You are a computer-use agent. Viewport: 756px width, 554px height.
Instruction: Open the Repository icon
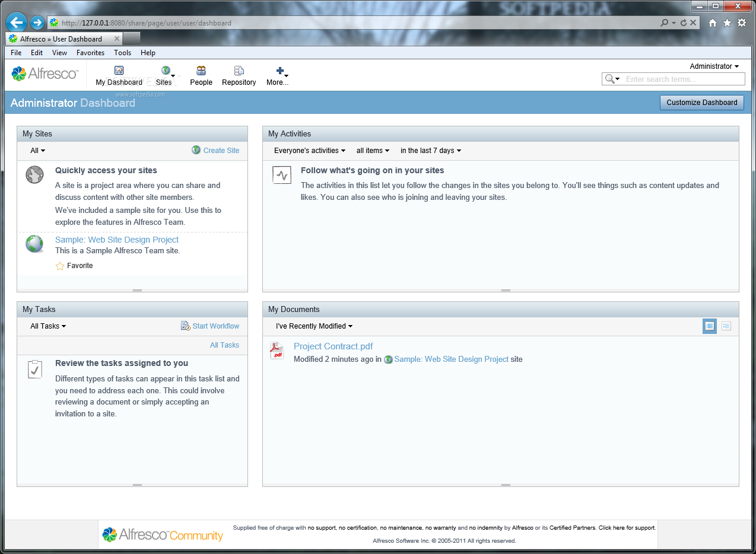click(239, 71)
